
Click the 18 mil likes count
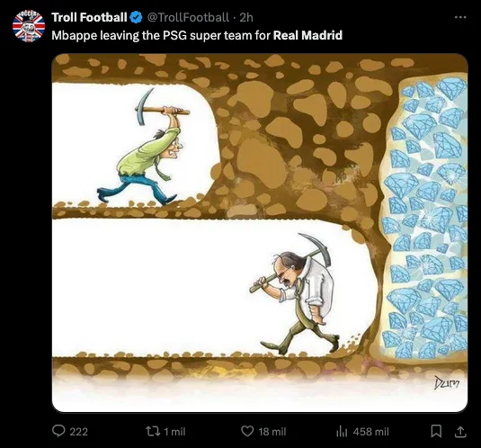[272, 432]
